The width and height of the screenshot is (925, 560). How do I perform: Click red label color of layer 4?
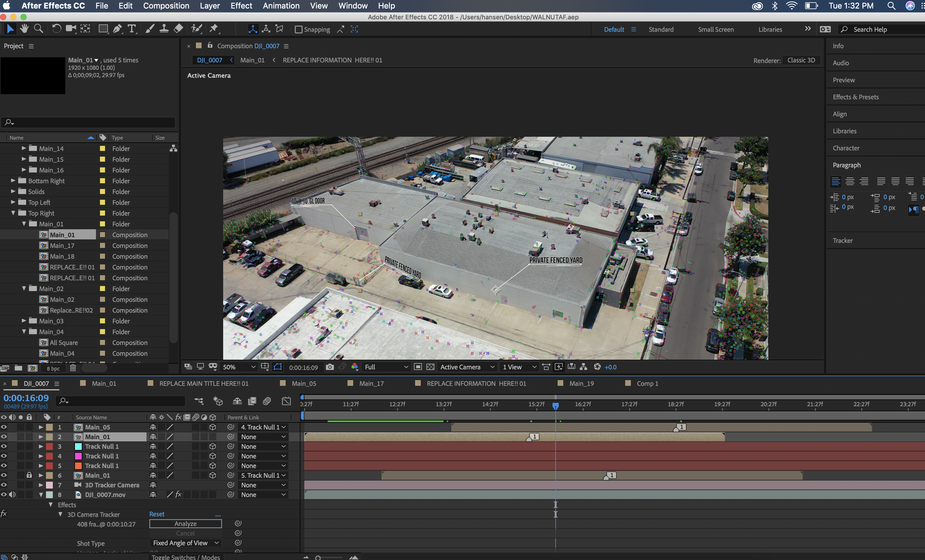tap(49, 456)
